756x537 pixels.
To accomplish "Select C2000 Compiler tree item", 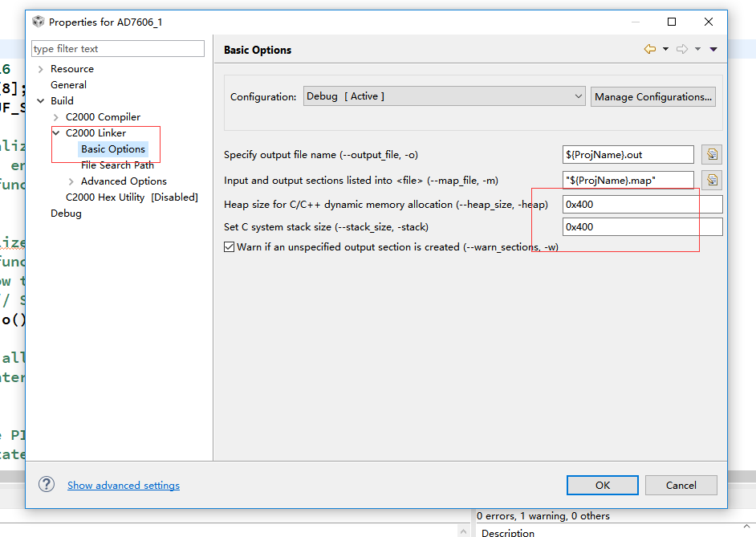I will 103,117.
